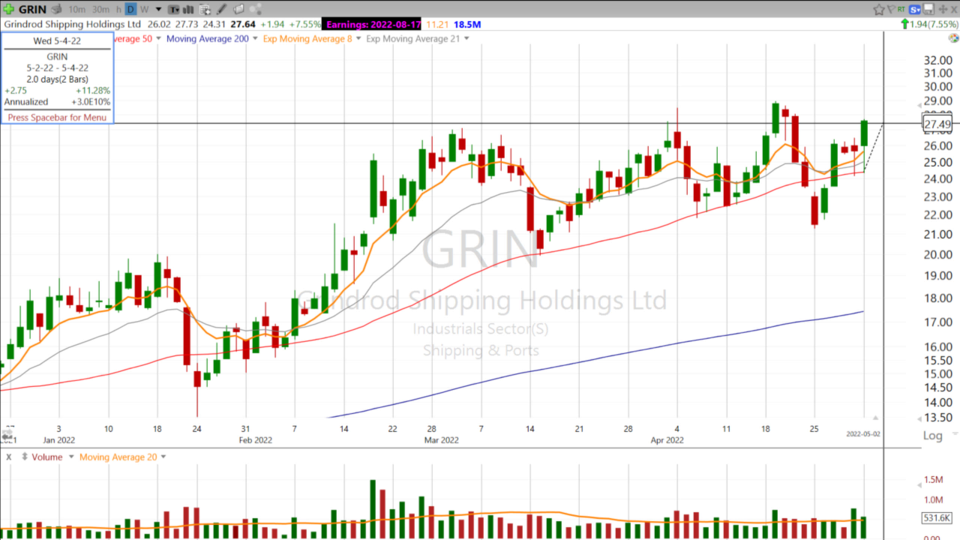Click the Volume indicator label
Screen dimensions: 960x540
click(x=47, y=457)
